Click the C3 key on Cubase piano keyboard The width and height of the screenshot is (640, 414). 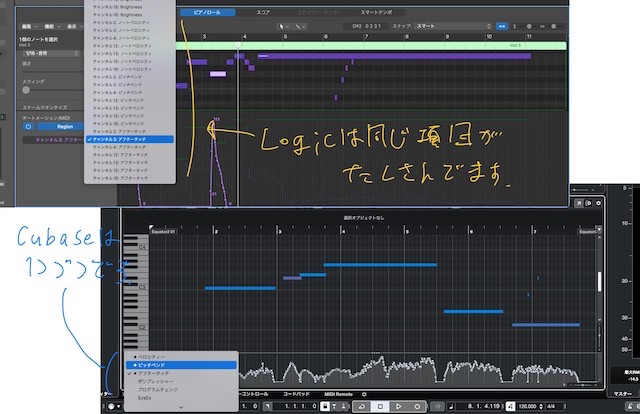click(x=136, y=288)
